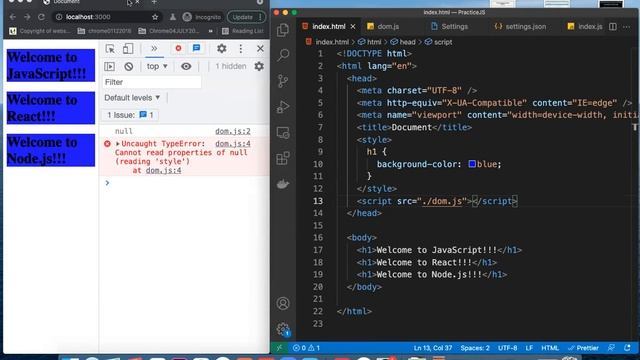Open the VS Code Explorer panel
640x360 pixels.
click(x=283, y=30)
